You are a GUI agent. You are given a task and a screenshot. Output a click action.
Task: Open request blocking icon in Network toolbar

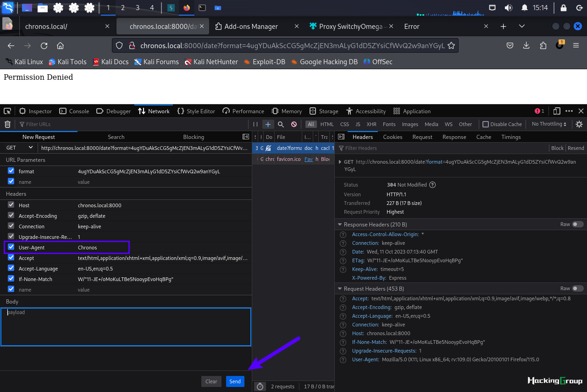(x=294, y=124)
